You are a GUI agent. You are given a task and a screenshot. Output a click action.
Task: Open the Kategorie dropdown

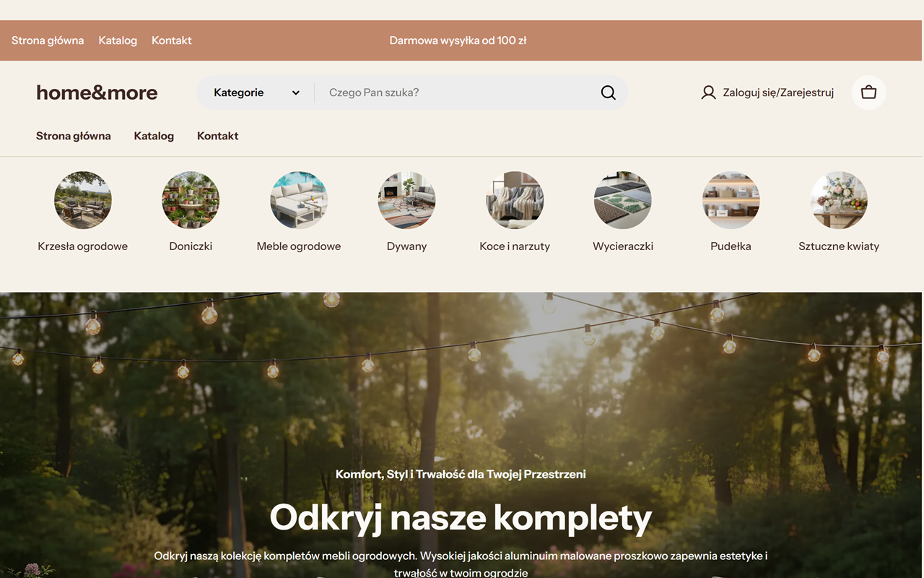[256, 92]
